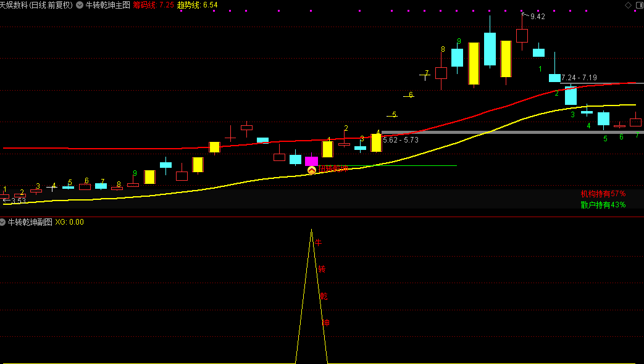This screenshot has height=364, width=644.
Task: Click the 牛 character in the sub-chart
Action: click(318, 242)
